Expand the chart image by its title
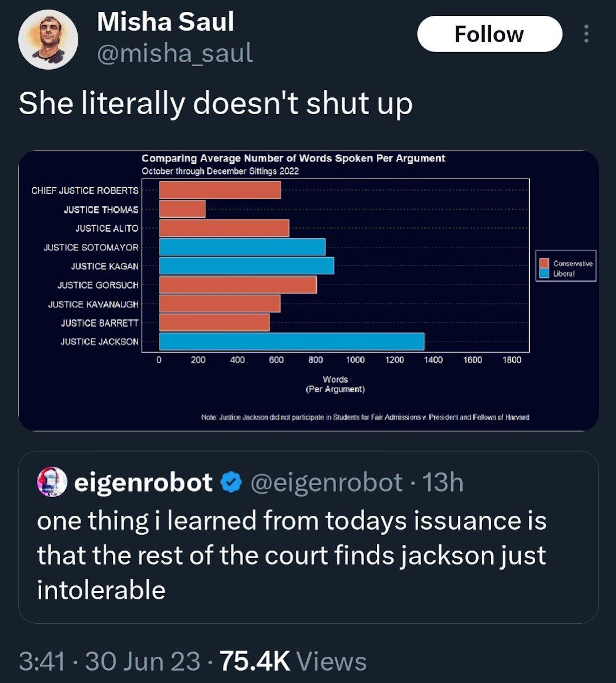 coord(293,158)
